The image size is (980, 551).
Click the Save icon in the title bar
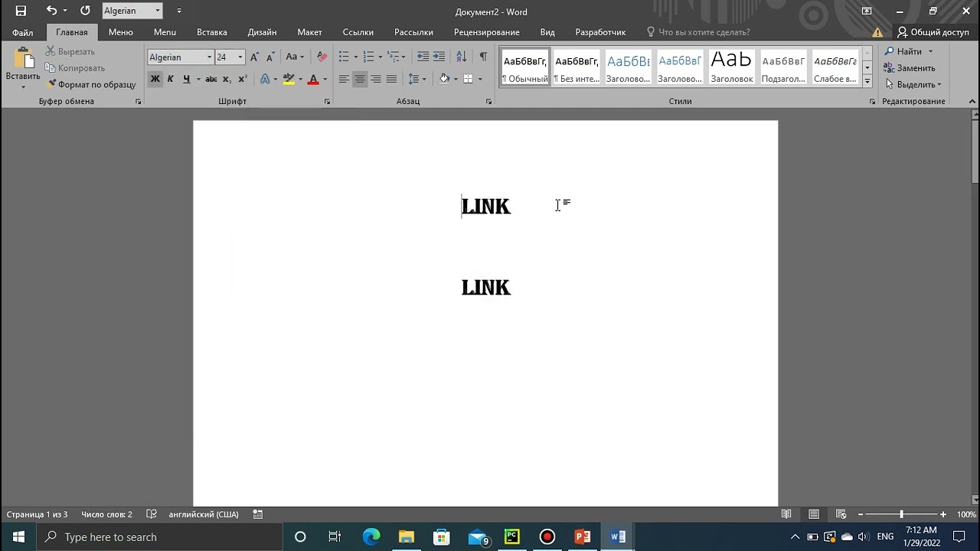pos(21,11)
